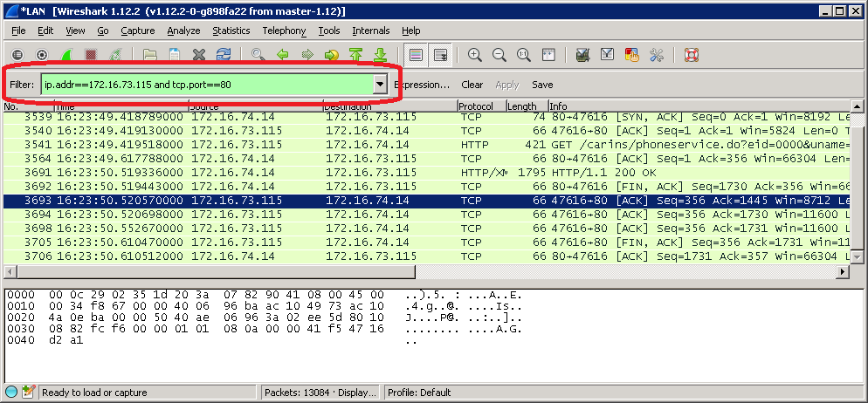Sort by Length column header
Image resolution: width=868 pixels, height=403 pixels.
[x=527, y=106]
